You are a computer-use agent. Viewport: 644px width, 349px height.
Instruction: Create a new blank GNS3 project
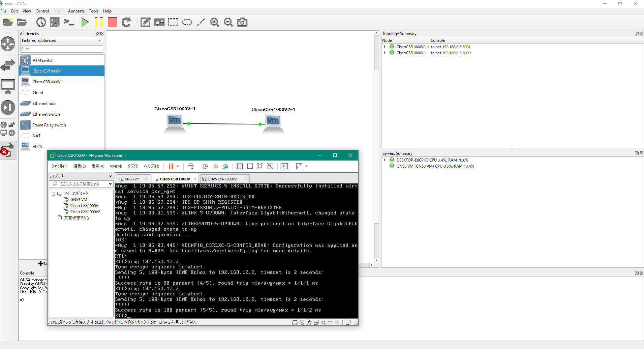tap(8, 22)
